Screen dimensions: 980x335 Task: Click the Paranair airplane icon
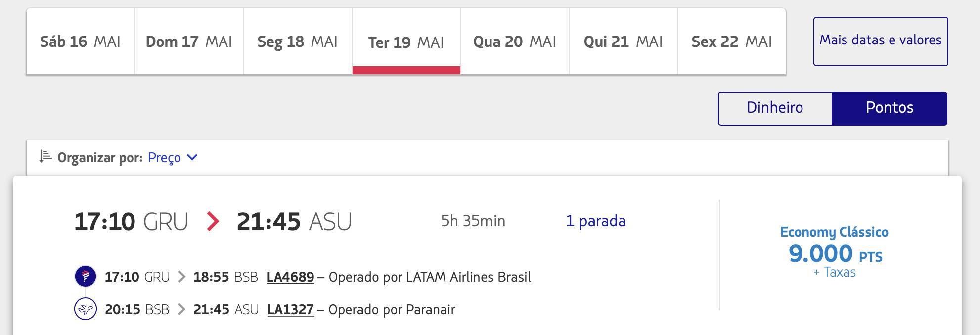click(x=85, y=309)
